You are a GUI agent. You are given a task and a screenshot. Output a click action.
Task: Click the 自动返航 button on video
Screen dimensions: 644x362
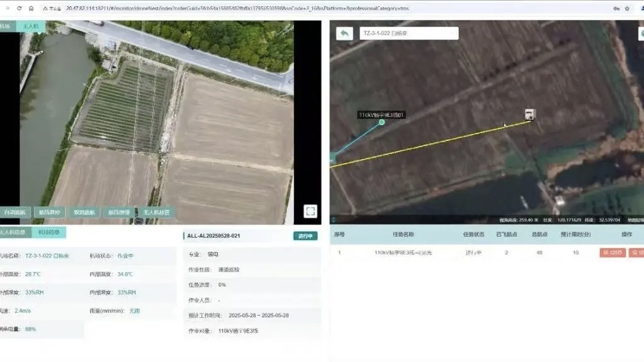[14, 212]
